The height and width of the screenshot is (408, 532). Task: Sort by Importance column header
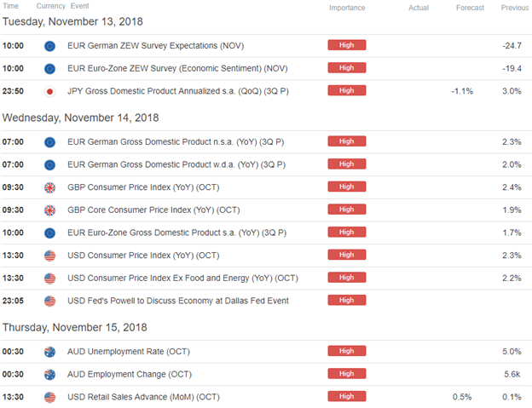coord(347,8)
